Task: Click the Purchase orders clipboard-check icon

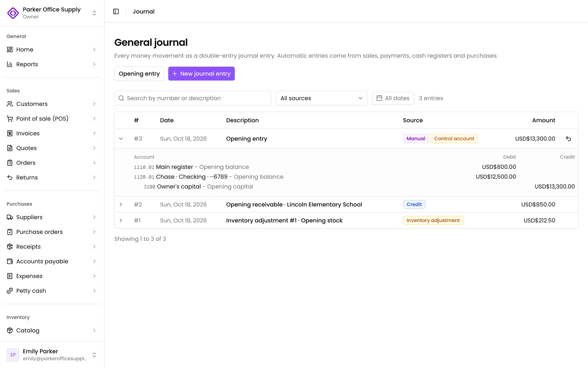Action: pos(10,232)
